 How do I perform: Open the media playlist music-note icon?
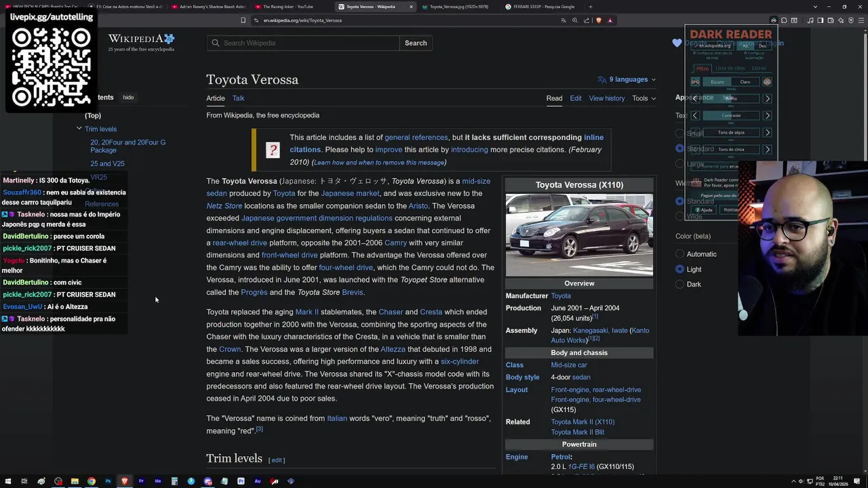[810, 20]
